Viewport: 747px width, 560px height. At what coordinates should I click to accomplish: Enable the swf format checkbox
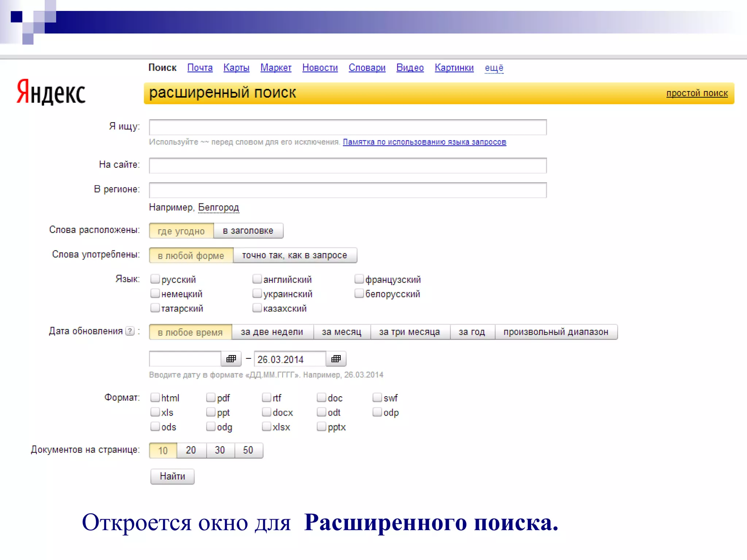tap(378, 397)
